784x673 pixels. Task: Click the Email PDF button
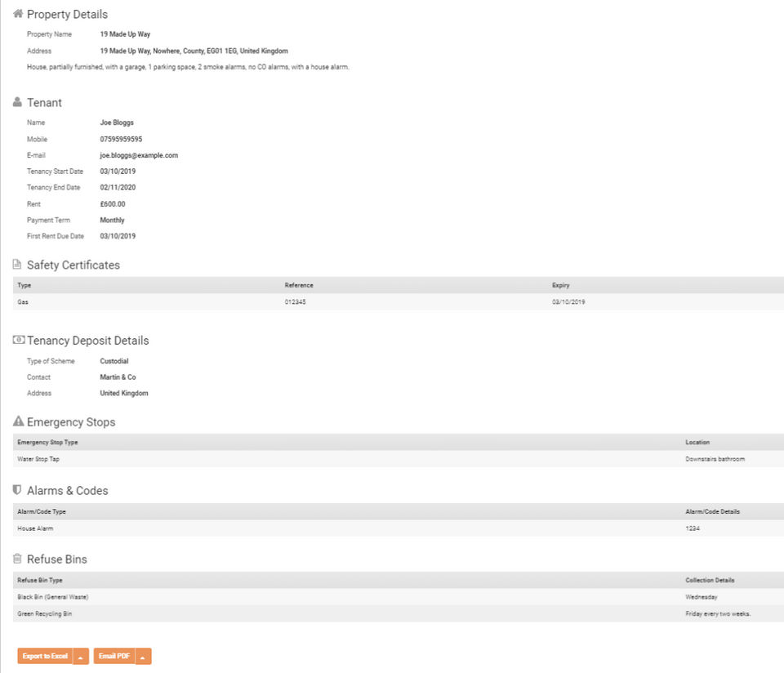coord(114,656)
